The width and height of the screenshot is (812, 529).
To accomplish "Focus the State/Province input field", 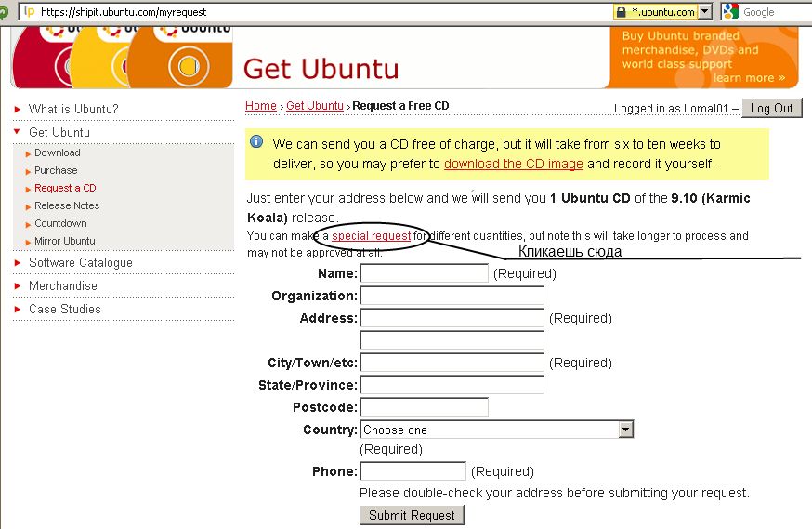I will click(452, 385).
